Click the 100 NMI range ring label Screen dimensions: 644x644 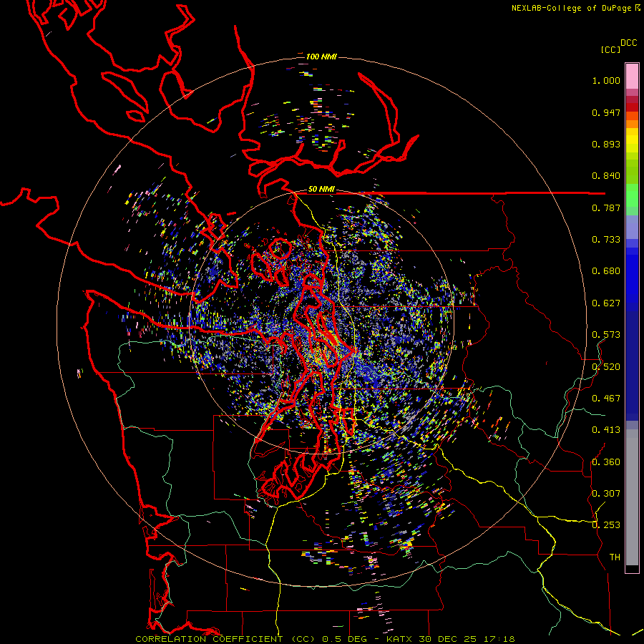(x=321, y=57)
